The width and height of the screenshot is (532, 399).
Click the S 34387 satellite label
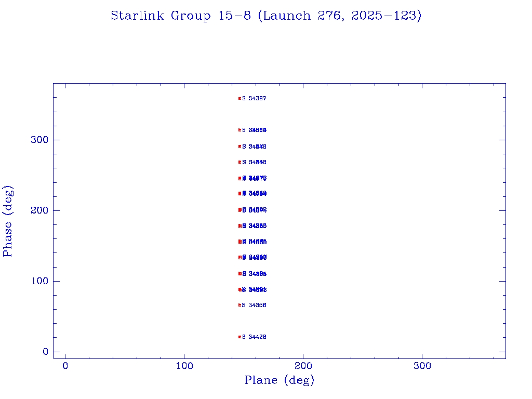pyautogui.click(x=255, y=98)
